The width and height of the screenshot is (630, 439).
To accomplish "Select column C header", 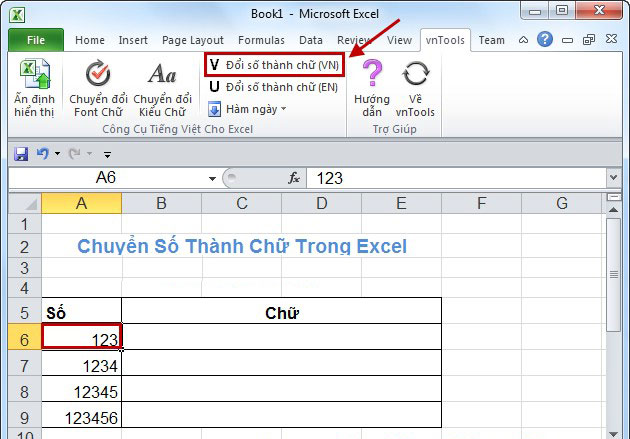I will (x=241, y=203).
